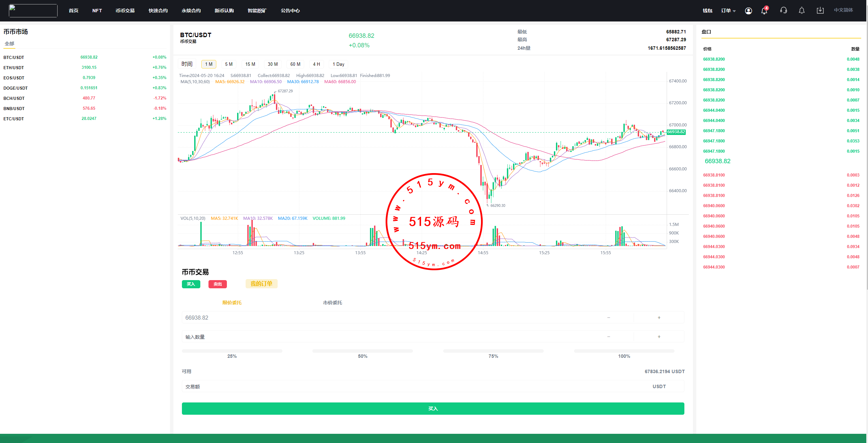Open 永续合约 in the navigation bar
The width and height of the screenshot is (868, 443).
(x=191, y=11)
